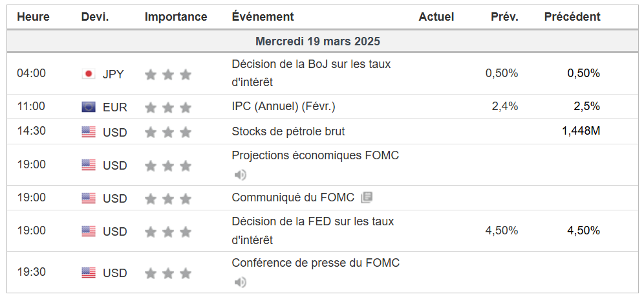
Task: Click the US flag beside Communiqué du FOMC
Action: click(89, 198)
